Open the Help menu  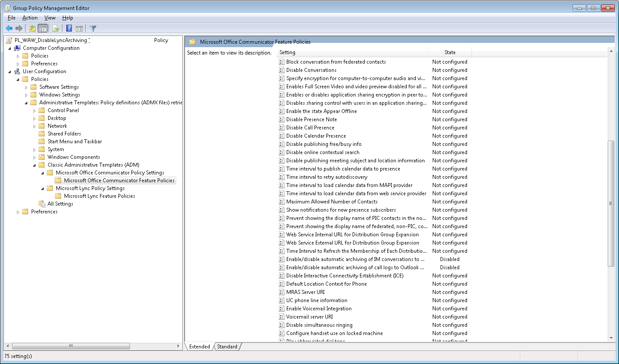coord(68,18)
